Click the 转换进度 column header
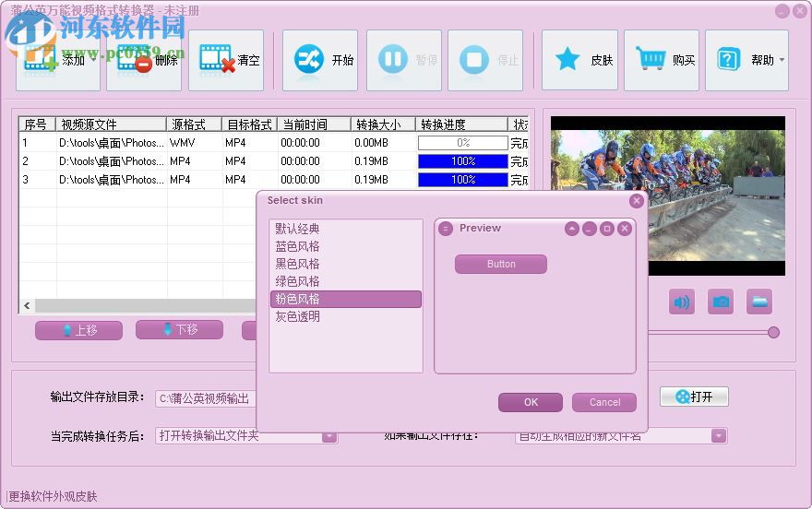 click(462, 124)
